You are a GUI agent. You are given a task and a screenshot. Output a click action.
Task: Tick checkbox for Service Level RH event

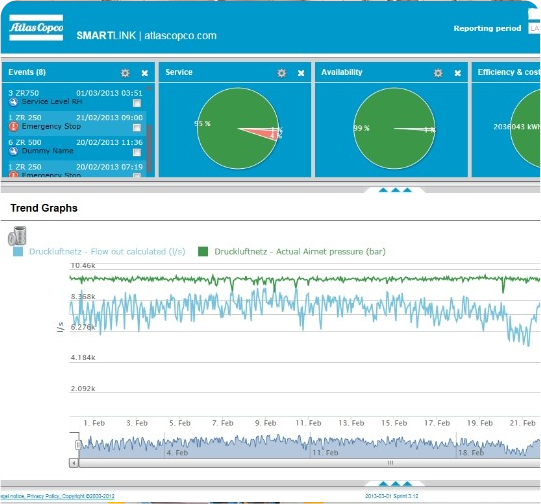(x=137, y=103)
